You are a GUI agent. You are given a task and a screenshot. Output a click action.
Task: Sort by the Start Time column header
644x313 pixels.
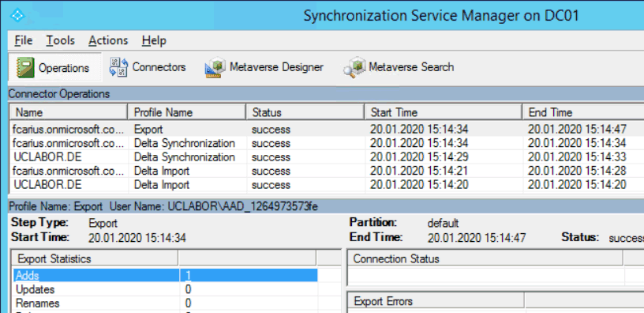[x=444, y=112]
